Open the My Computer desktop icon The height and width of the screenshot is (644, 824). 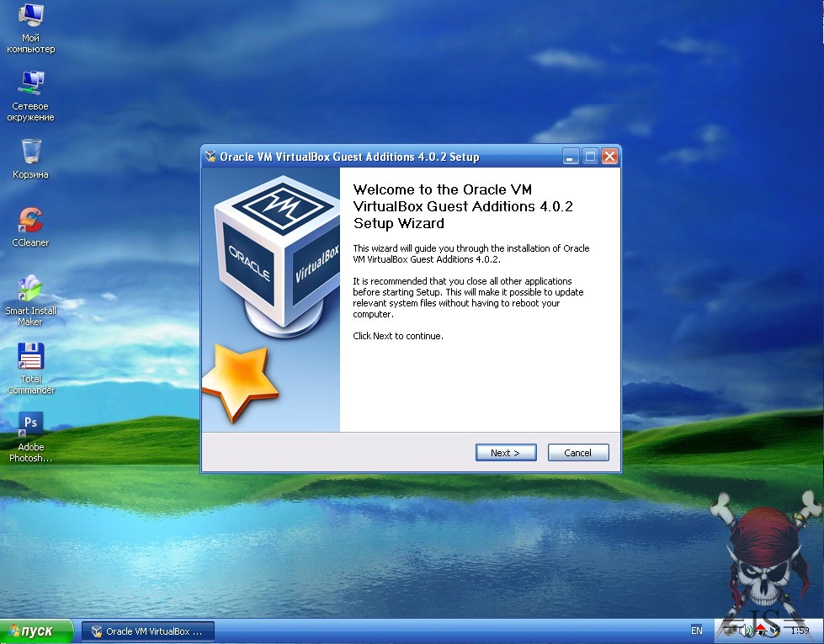[x=30, y=29]
